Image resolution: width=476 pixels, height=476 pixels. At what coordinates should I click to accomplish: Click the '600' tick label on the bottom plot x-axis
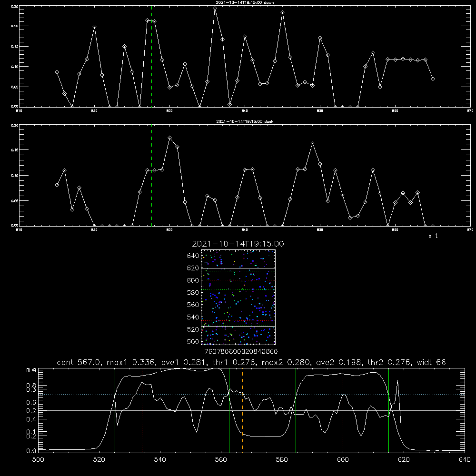point(343,460)
